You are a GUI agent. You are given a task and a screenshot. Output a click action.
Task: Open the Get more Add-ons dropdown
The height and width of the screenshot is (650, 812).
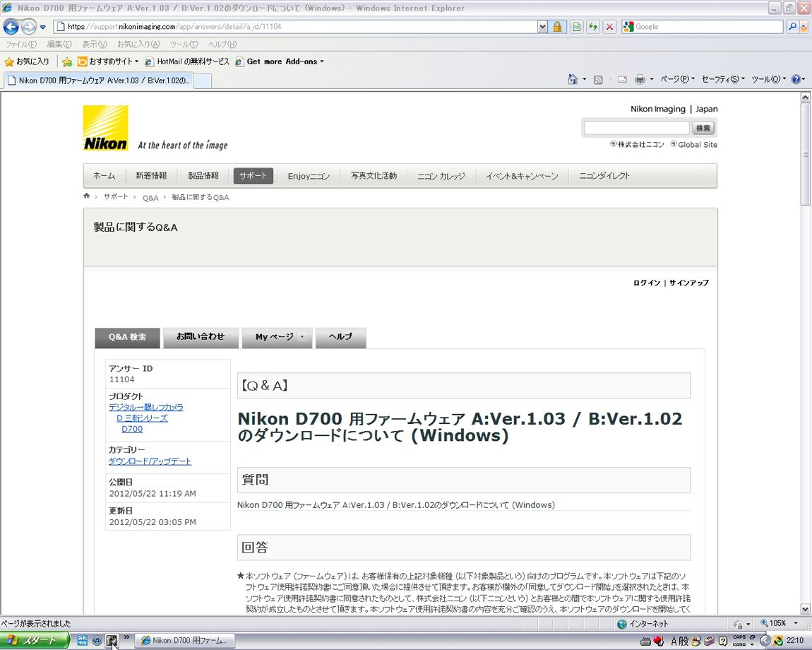click(x=280, y=61)
